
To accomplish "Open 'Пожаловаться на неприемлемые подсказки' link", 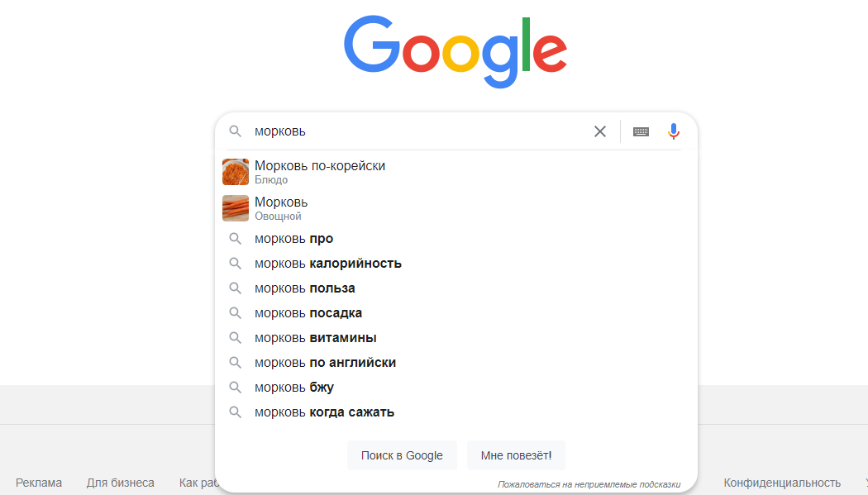I will click(x=589, y=481).
